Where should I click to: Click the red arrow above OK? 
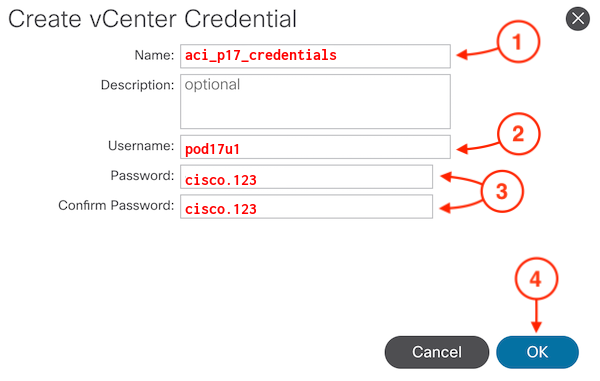pyautogui.click(x=536, y=316)
